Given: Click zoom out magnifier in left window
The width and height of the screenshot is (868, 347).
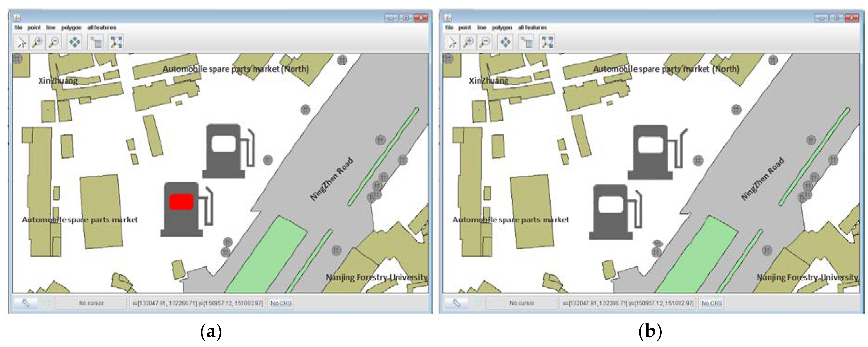Looking at the screenshot, I should [54, 43].
